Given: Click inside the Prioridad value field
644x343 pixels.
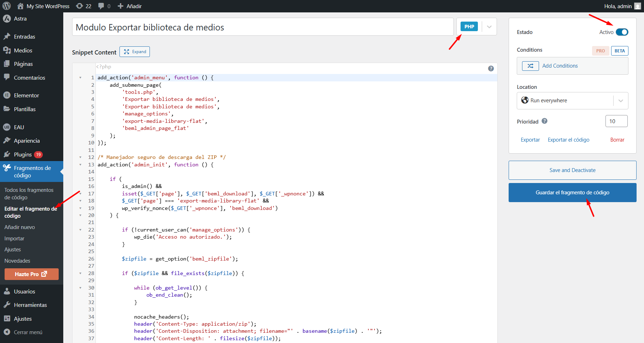Looking at the screenshot, I should 616,121.
